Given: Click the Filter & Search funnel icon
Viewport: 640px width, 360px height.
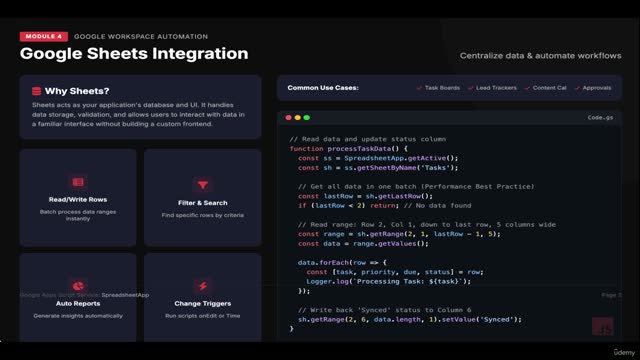Looking at the screenshot, I should 203,185.
